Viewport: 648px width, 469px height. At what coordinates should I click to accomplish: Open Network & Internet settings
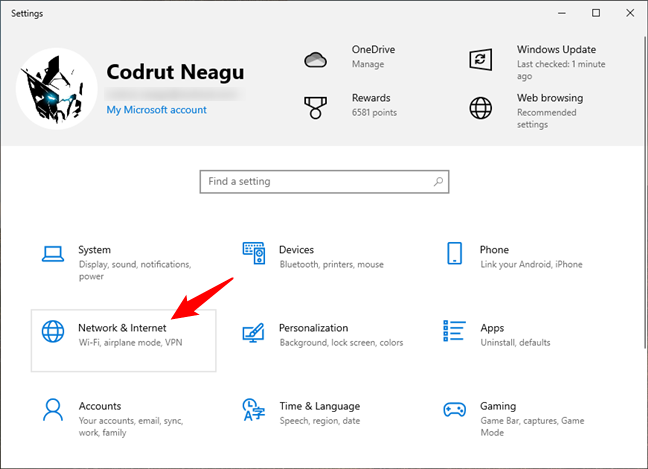[x=124, y=340]
